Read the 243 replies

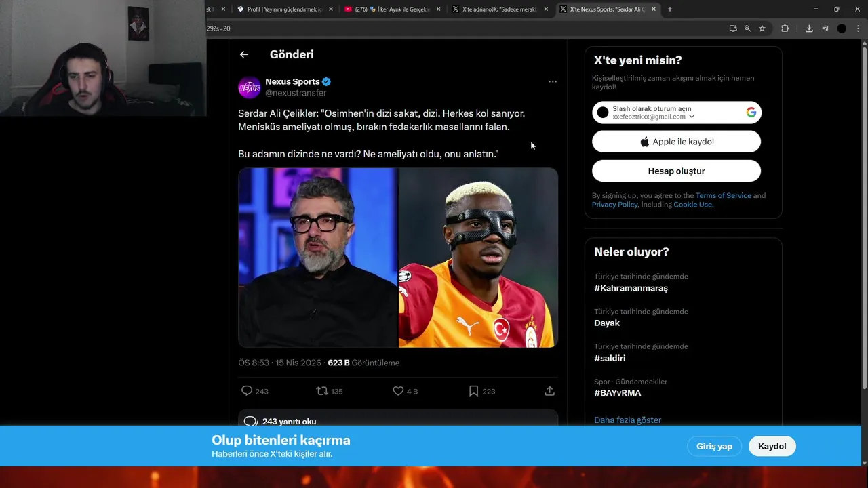398,421
